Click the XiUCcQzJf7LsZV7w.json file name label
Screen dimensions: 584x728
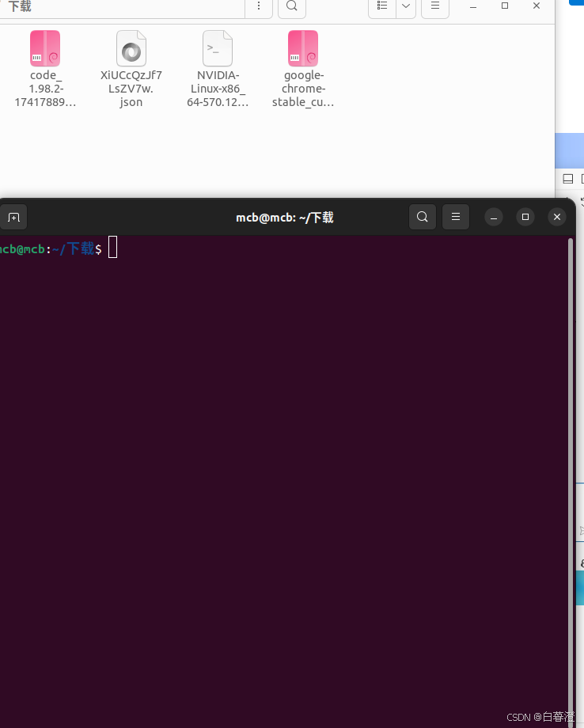131,89
